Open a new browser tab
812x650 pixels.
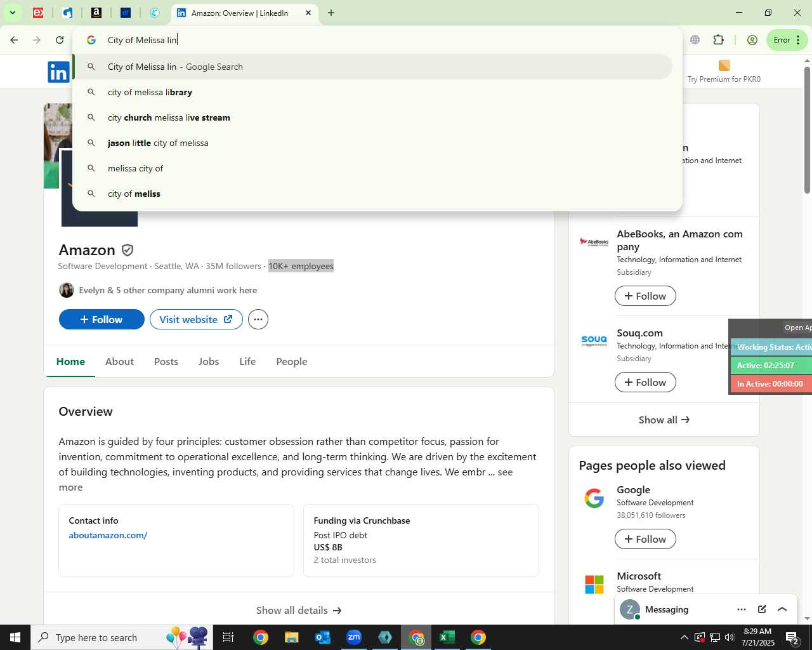point(331,13)
